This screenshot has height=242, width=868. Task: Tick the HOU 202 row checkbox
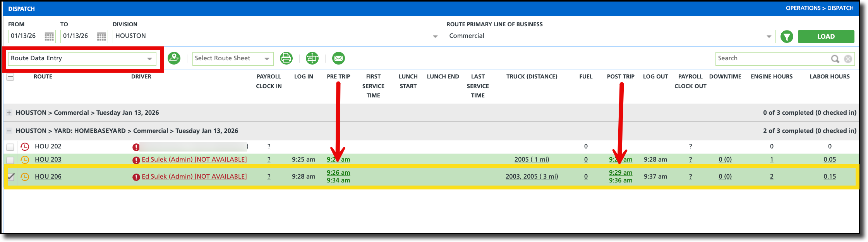pos(10,147)
